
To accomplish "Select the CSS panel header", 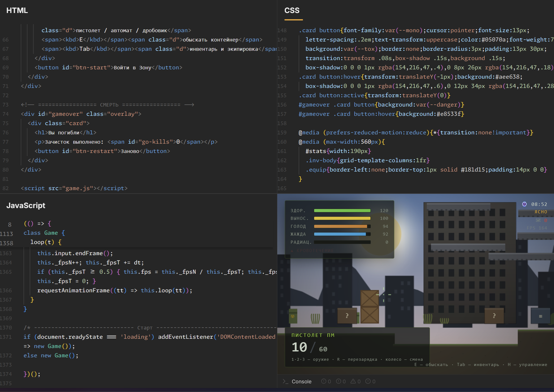I will (292, 11).
